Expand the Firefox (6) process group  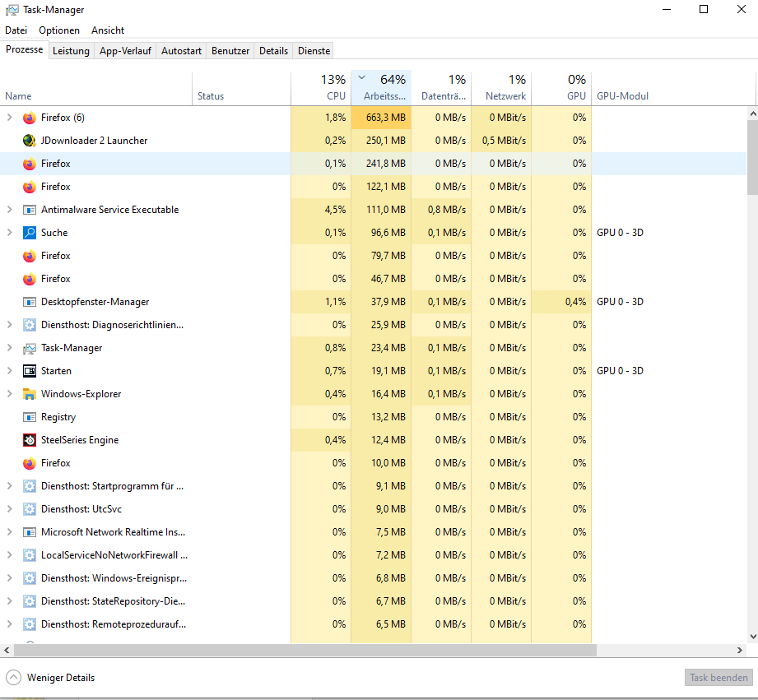click(9, 118)
